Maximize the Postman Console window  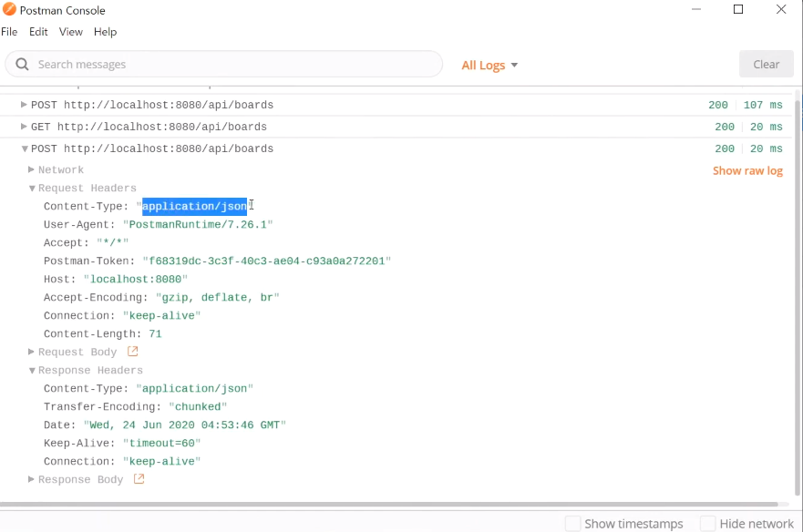pos(738,9)
